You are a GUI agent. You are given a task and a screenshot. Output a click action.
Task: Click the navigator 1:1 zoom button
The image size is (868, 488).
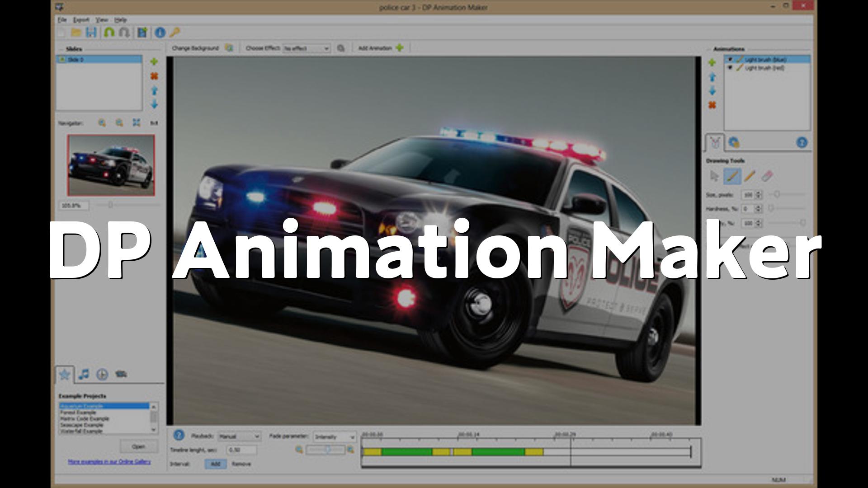154,123
